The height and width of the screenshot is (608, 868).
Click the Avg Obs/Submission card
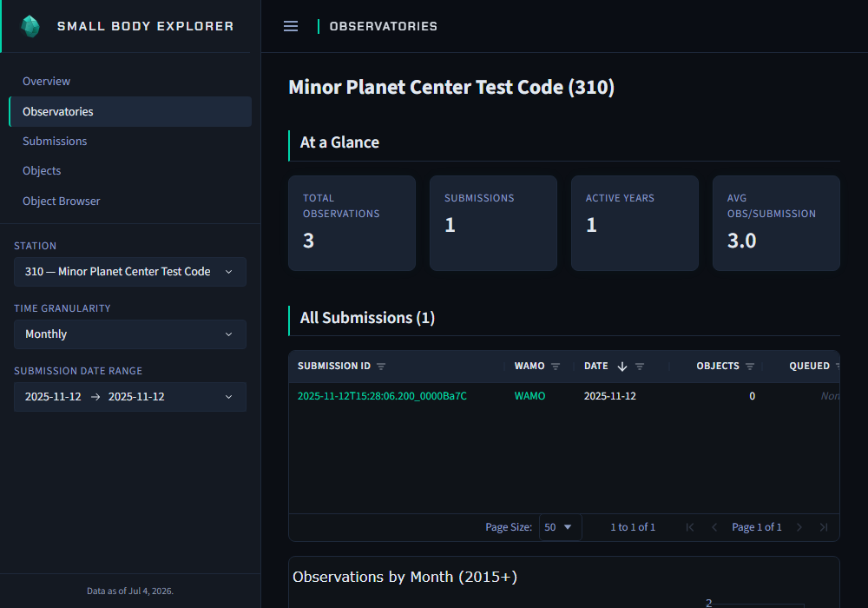776,223
